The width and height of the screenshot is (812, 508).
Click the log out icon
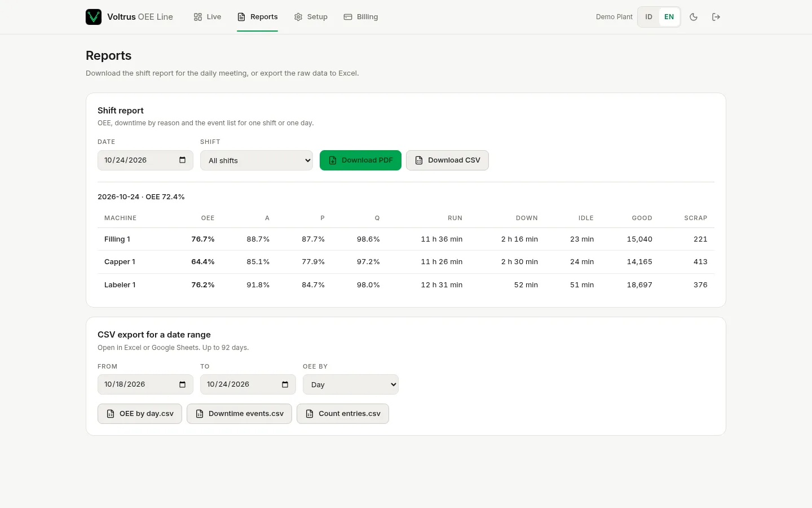coord(716,17)
